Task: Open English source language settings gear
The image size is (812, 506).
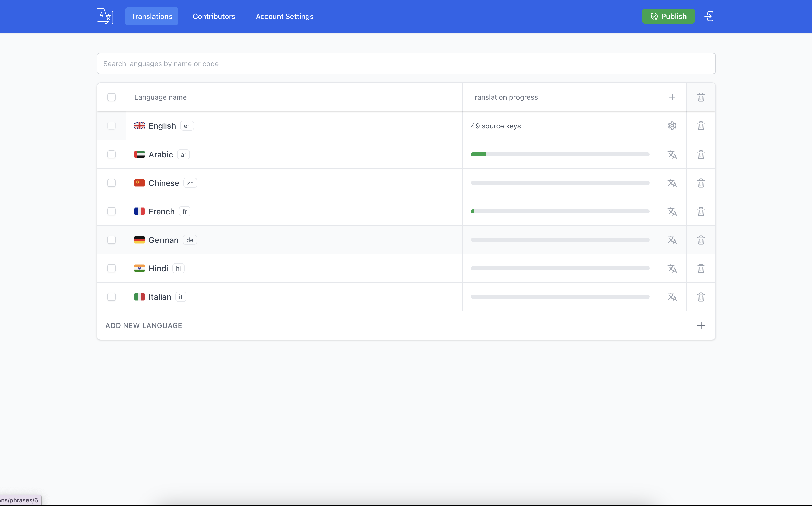Action: 672,126
